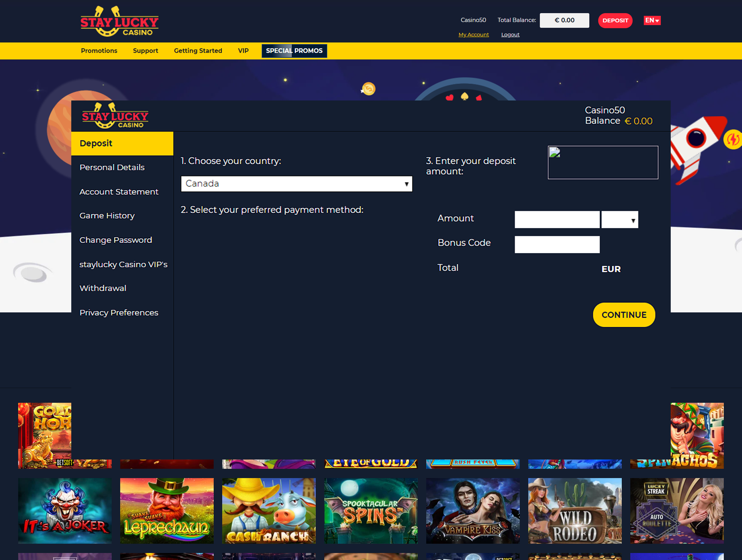Open the Vampire Kiss game thumbnail

pos(473,511)
